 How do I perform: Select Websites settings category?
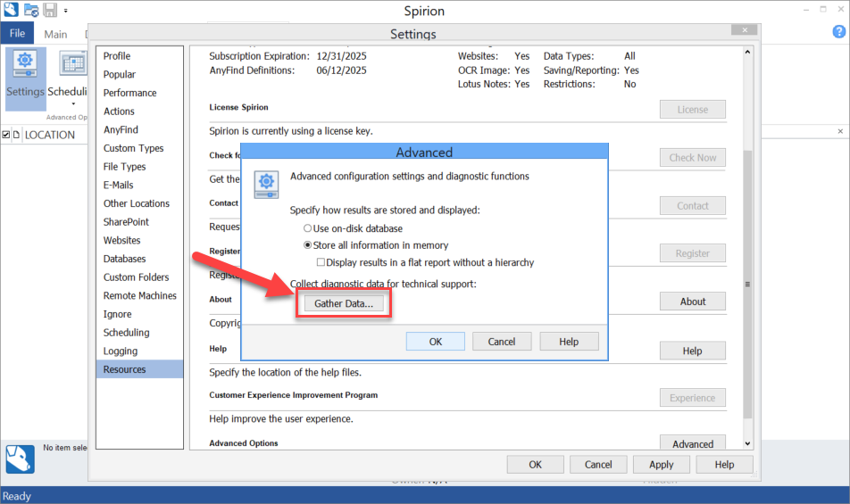click(139, 240)
